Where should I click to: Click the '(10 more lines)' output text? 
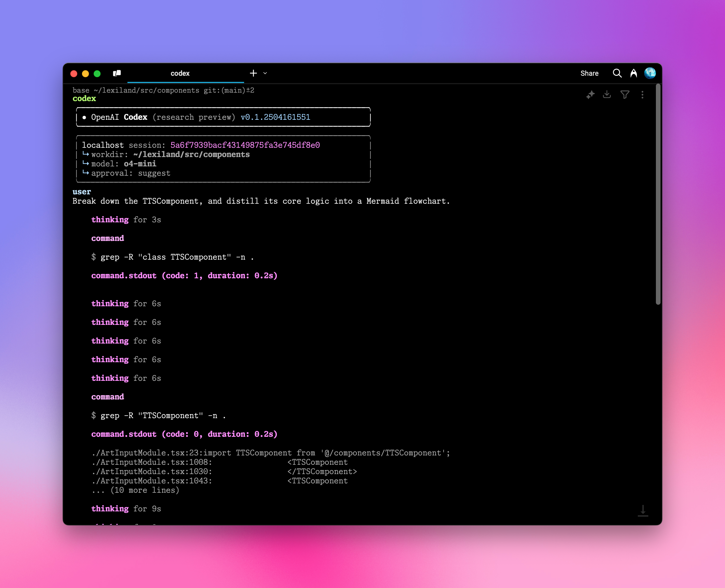(145, 490)
